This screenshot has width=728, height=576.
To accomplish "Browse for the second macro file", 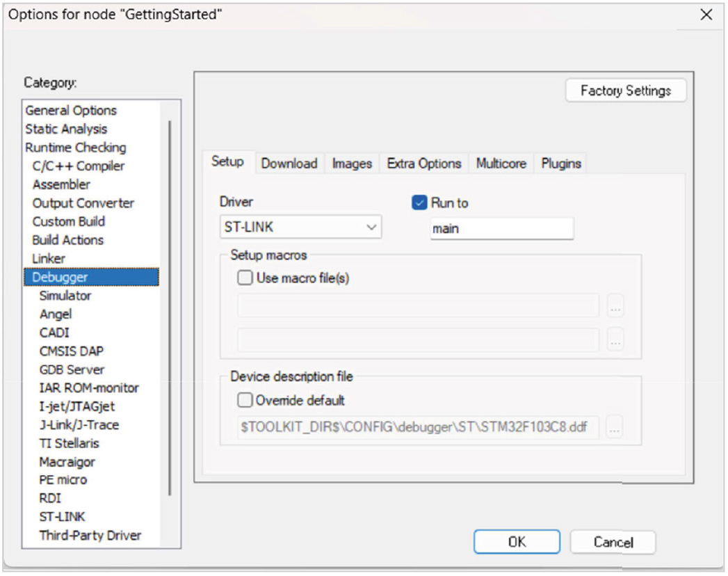I will tap(615, 339).
